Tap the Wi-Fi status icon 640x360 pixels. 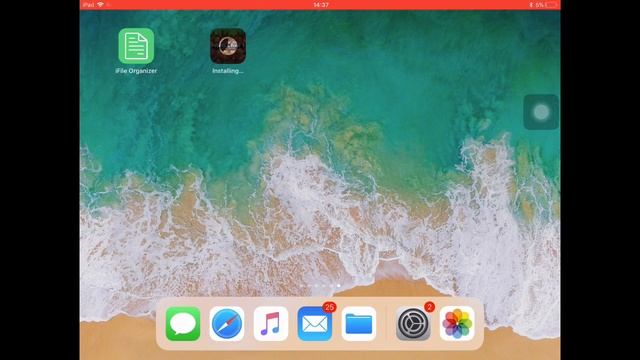[x=100, y=5]
